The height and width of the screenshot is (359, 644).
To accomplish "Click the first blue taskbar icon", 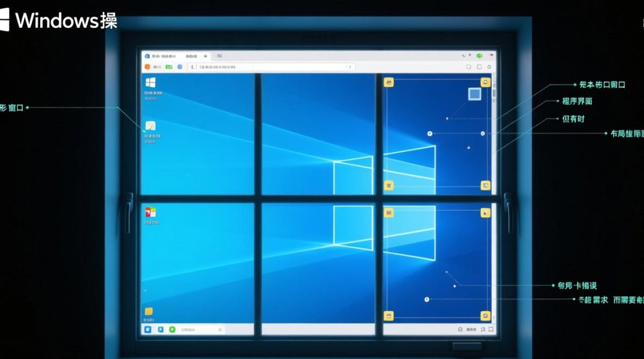I will [148, 329].
